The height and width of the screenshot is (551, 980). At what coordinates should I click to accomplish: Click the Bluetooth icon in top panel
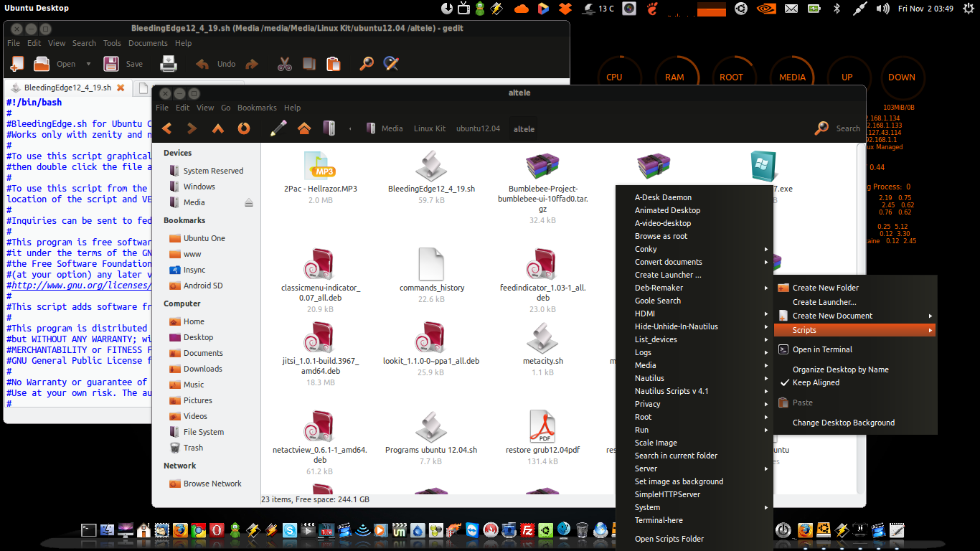coord(836,9)
